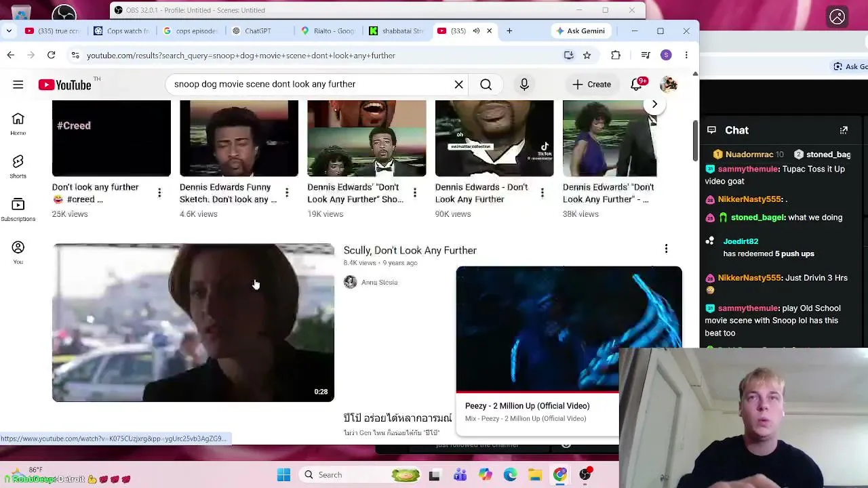Viewport: 868px width, 488px height.
Task: Open 'Peezy - 2 Million Up' mix title
Action: [x=528, y=406]
